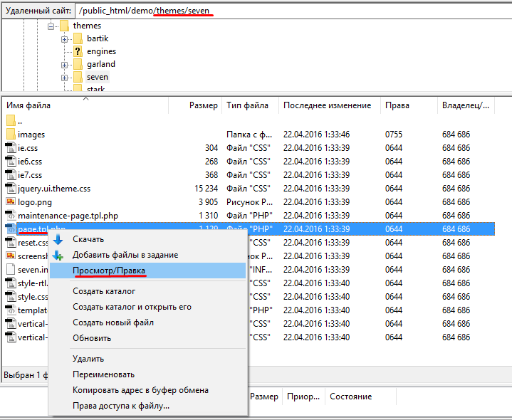Viewport: 512px width, 420px height.
Task: Click the reset.css file icon
Action: 11,243
